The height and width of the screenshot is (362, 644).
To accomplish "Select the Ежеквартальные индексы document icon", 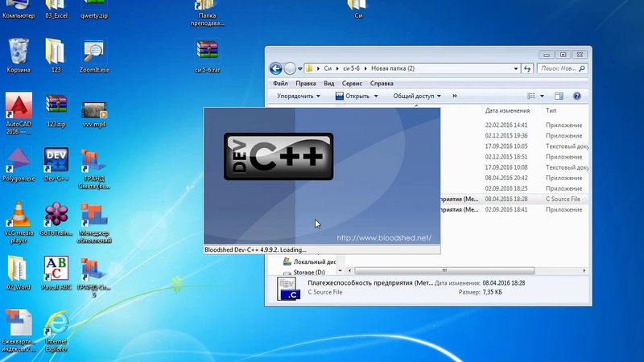I will click(19, 331).
